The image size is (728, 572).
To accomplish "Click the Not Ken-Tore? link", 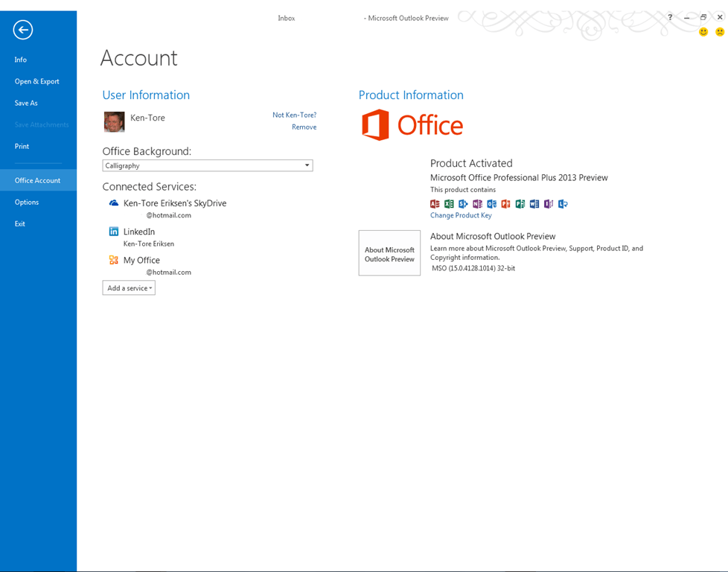I will tap(294, 115).
